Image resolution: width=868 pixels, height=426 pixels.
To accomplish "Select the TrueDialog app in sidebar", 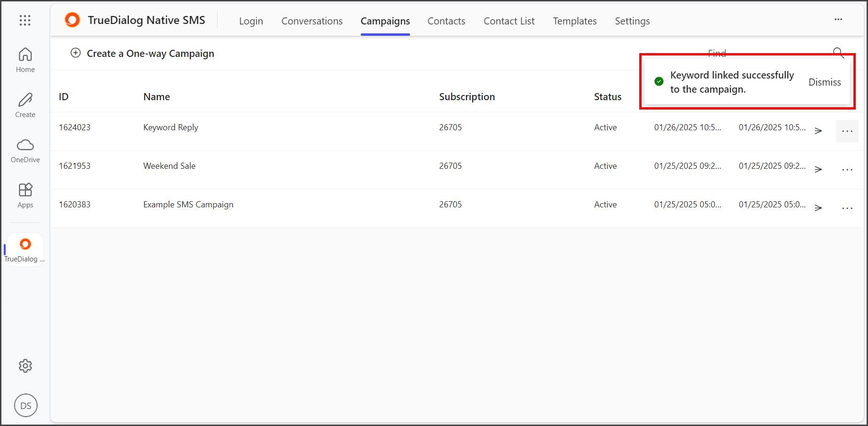I will coord(25,250).
